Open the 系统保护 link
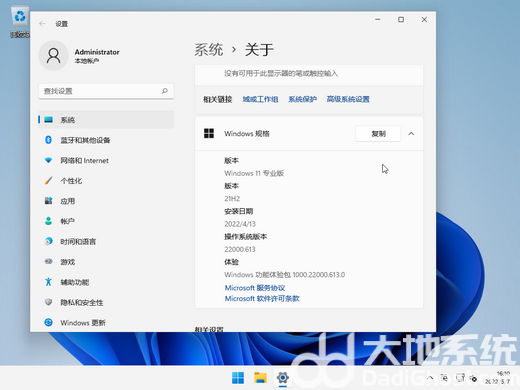This screenshot has width=520, height=390. (x=302, y=99)
